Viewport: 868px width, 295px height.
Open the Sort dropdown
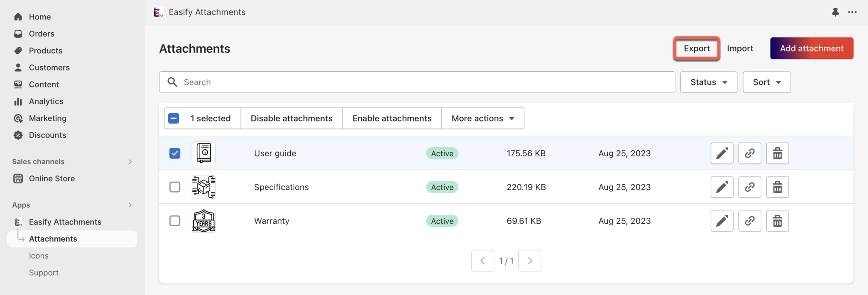click(x=767, y=82)
